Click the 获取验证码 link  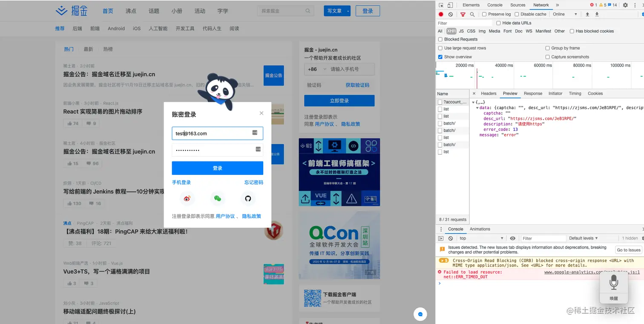click(357, 85)
